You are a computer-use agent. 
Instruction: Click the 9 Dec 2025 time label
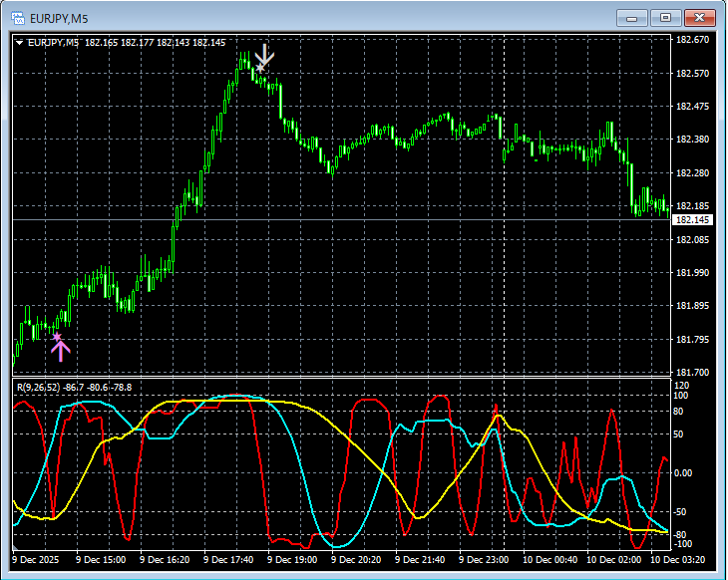[x=36, y=560]
